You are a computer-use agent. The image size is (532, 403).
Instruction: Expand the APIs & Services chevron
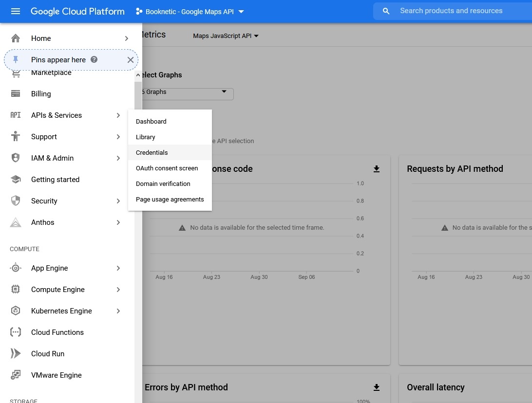click(118, 115)
